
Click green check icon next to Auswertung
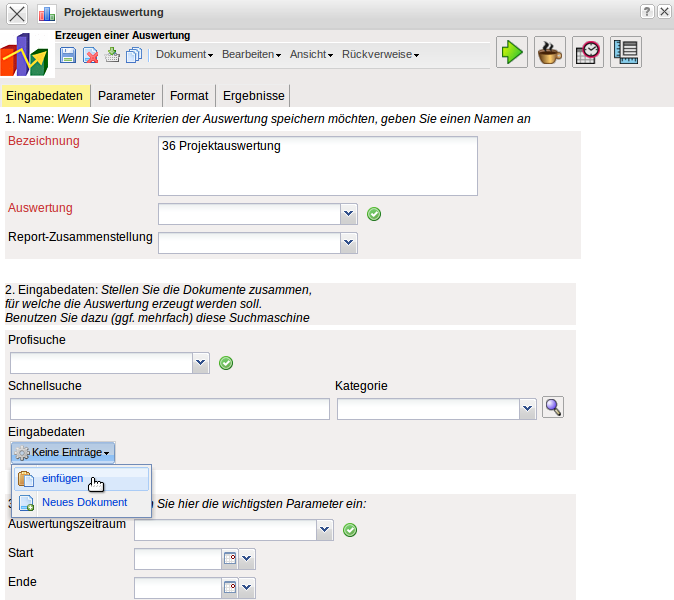pyautogui.click(x=374, y=213)
